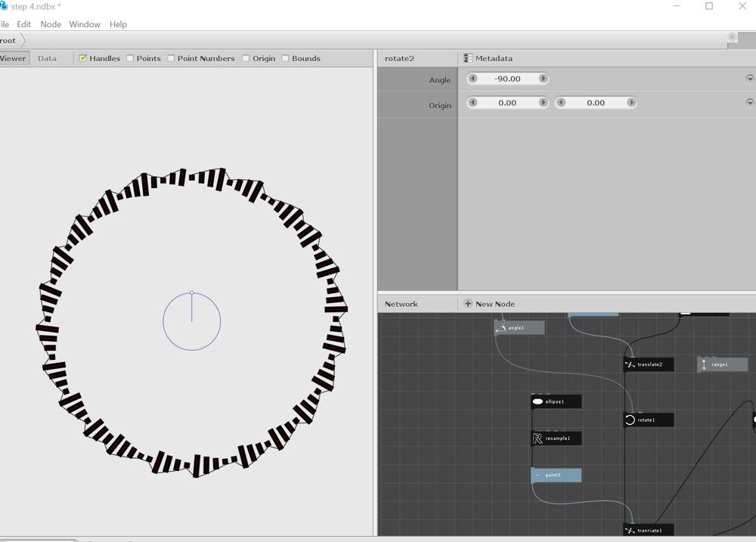Viewport: 756px width, 542px height.
Task: Open the Origin parameter options arrow
Action: 750,102
